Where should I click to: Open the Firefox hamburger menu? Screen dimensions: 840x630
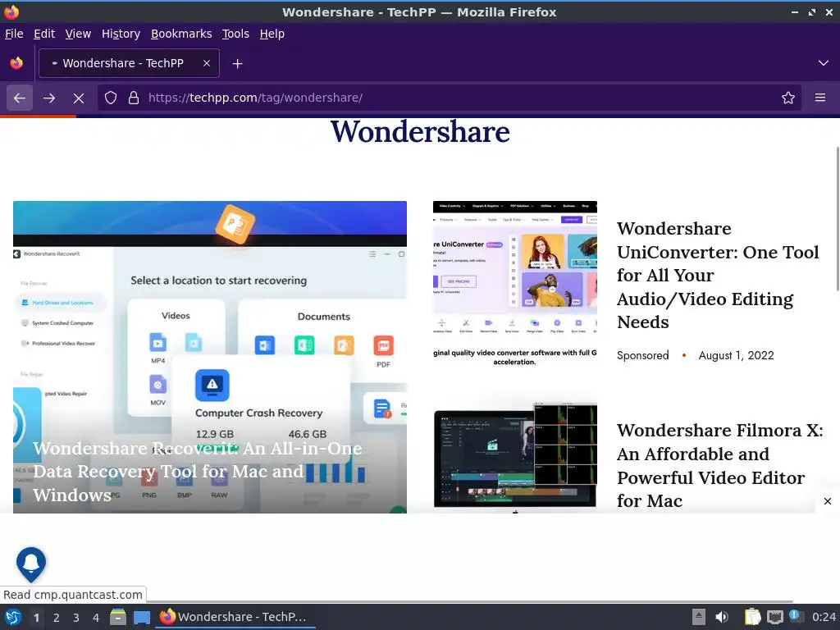point(819,98)
